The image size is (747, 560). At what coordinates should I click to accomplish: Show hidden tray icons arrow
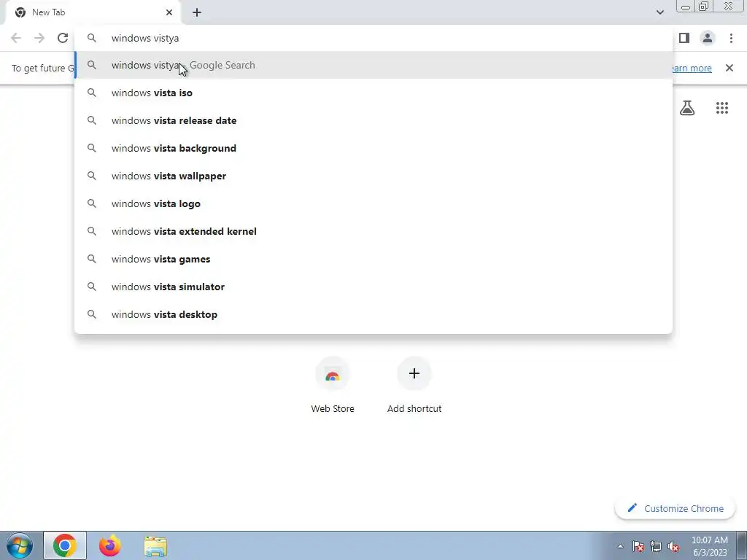click(620, 546)
